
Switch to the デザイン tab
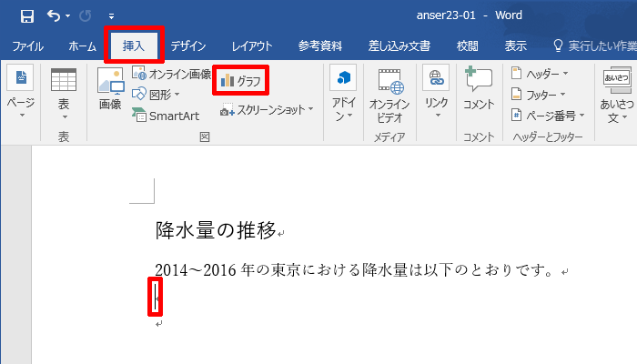point(188,45)
